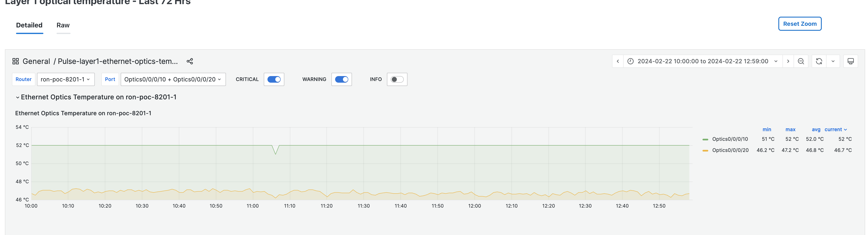This screenshot has height=235, width=868.
Task: Shift time range forward with right arrow
Action: coord(788,61)
